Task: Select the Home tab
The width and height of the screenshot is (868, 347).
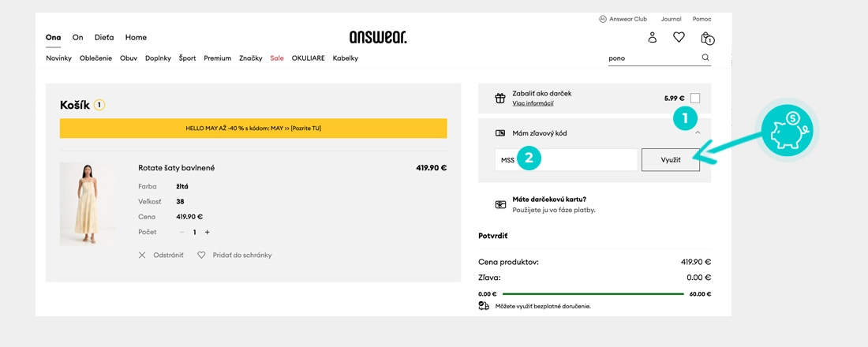Action: pos(136,38)
